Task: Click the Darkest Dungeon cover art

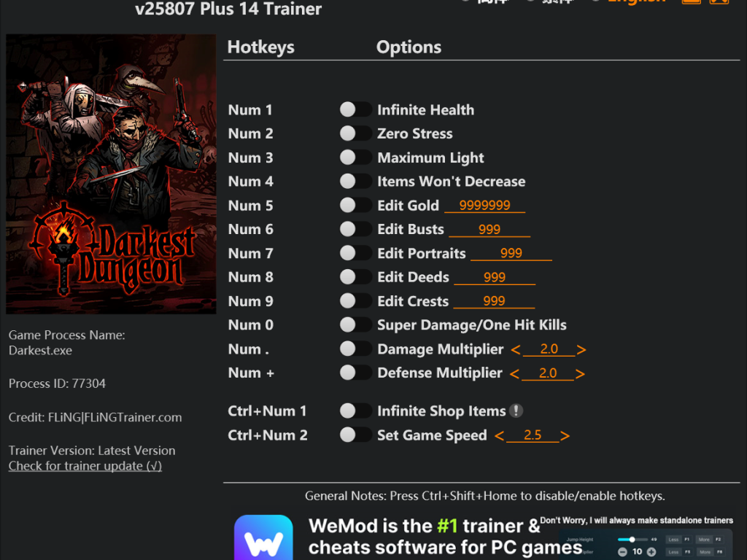Action: pos(111,174)
